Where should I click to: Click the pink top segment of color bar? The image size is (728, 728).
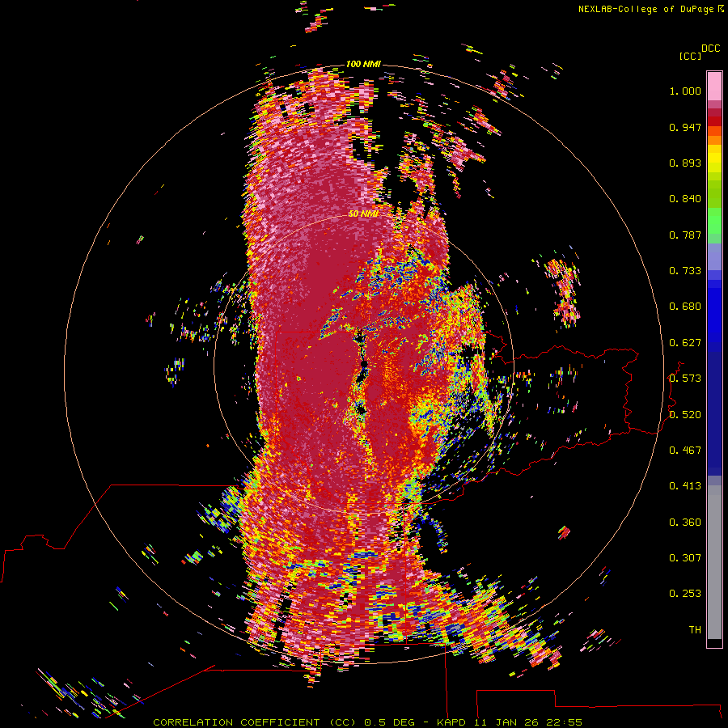coord(714,86)
